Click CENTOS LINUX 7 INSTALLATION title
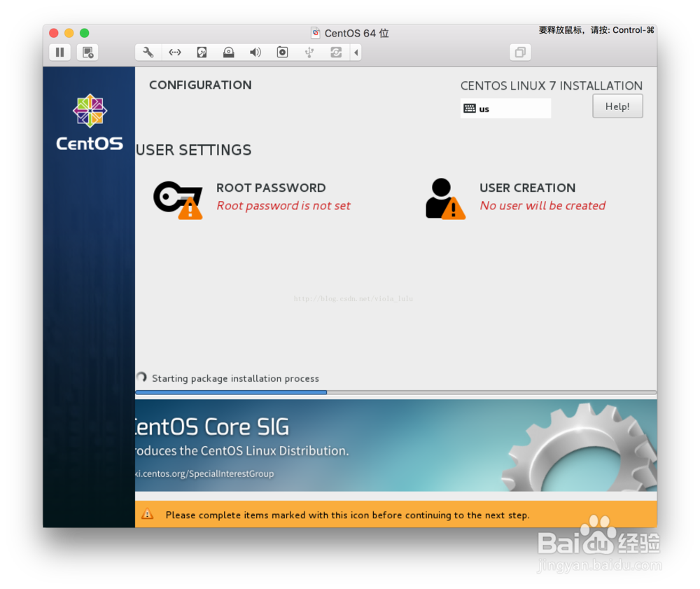This screenshot has width=700, height=589. (x=552, y=85)
